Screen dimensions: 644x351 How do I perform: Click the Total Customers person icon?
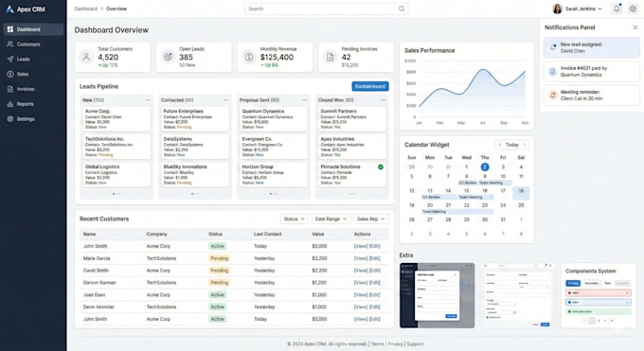tap(86, 57)
